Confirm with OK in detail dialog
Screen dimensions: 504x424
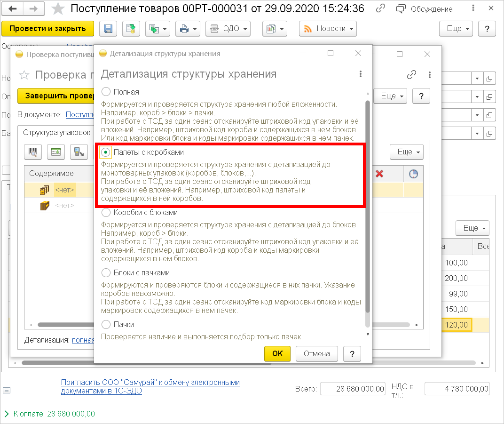coord(277,353)
